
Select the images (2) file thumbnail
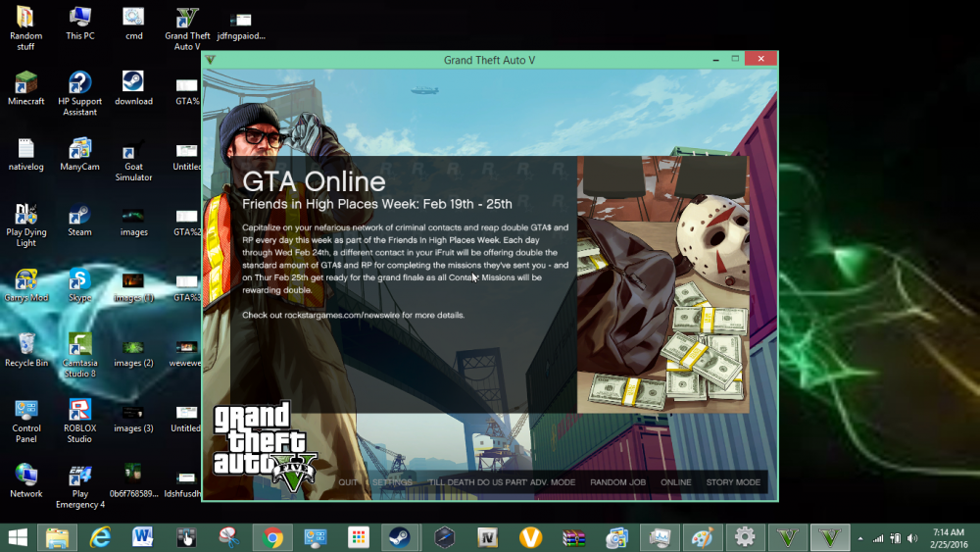tap(133, 353)
